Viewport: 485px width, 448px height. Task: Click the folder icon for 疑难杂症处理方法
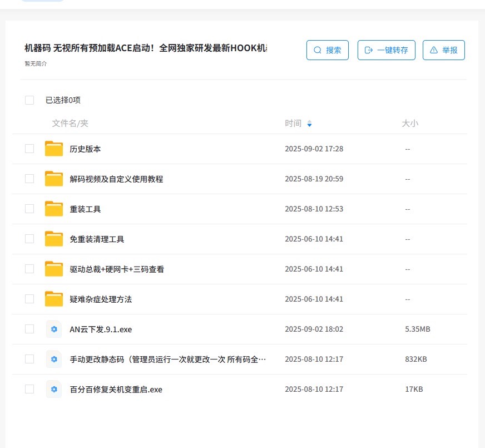coord(54,299)
